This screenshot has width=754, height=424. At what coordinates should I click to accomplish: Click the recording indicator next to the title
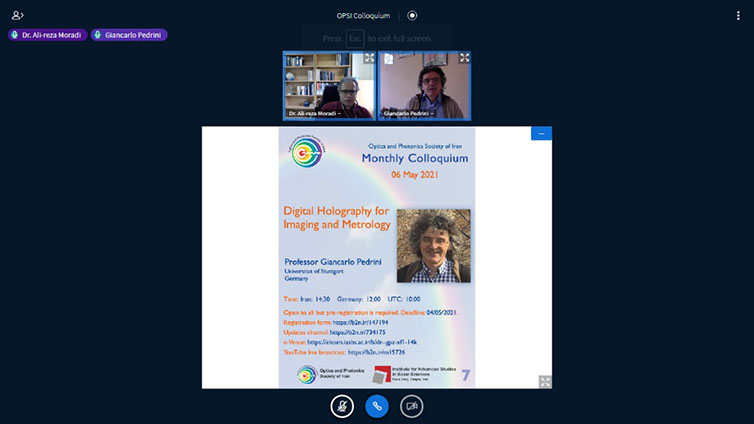click(x=412, y=15)
